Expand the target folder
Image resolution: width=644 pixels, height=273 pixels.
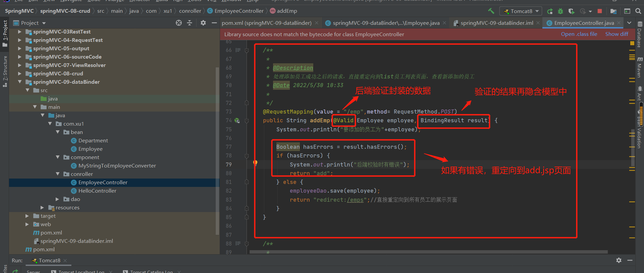(27, 216)
